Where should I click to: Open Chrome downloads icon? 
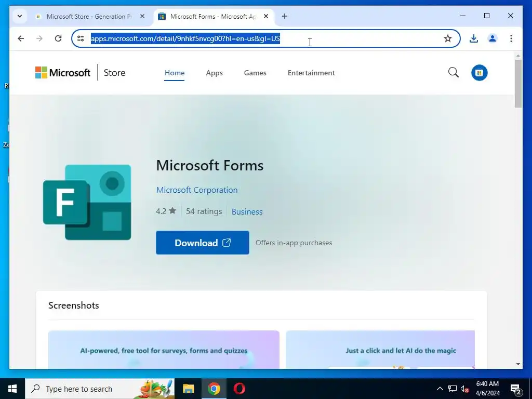click(x=474, y=38)
